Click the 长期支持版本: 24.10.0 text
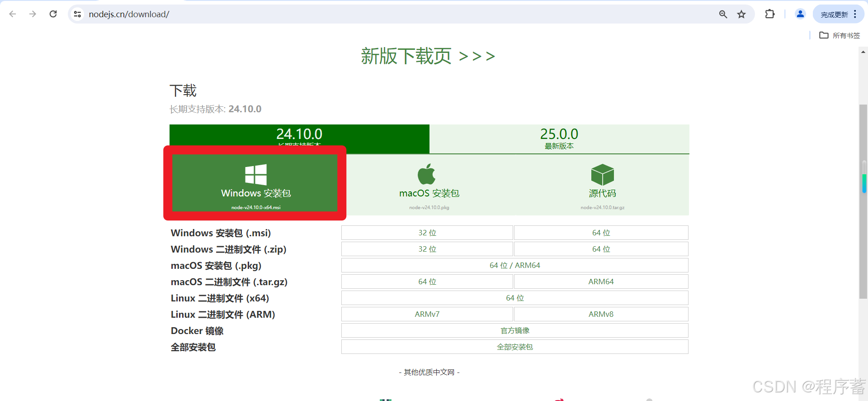The width and height of the screenshot is (868, 401). pyautogui.click(x=215, y=109)
